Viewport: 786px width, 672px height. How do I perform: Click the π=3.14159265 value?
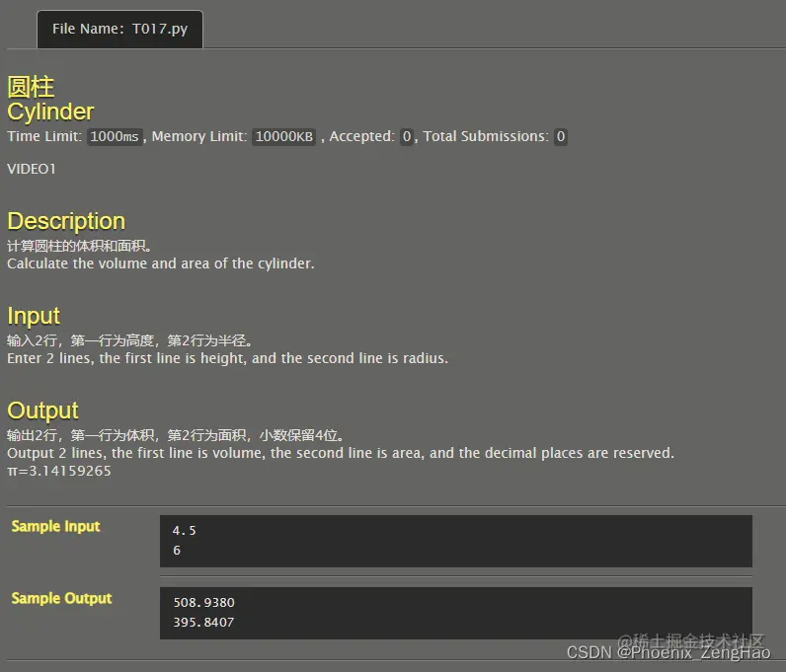click(59, 471)
